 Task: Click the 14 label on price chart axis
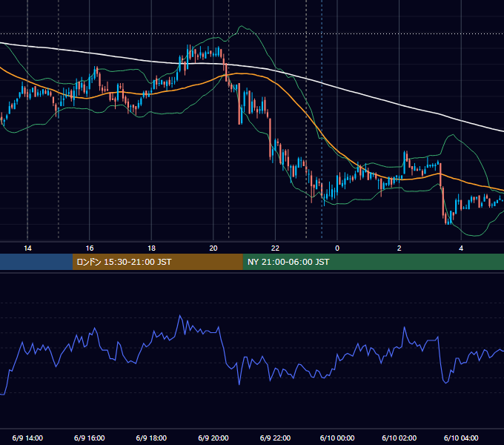point(27,248)
